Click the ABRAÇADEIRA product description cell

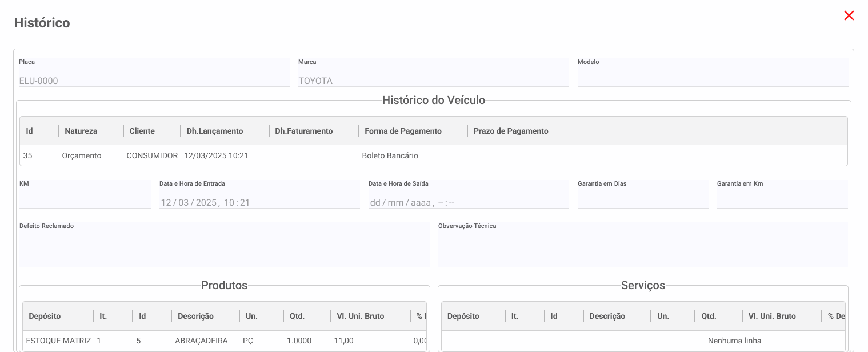pyautogui.click(x=201, y=341)
